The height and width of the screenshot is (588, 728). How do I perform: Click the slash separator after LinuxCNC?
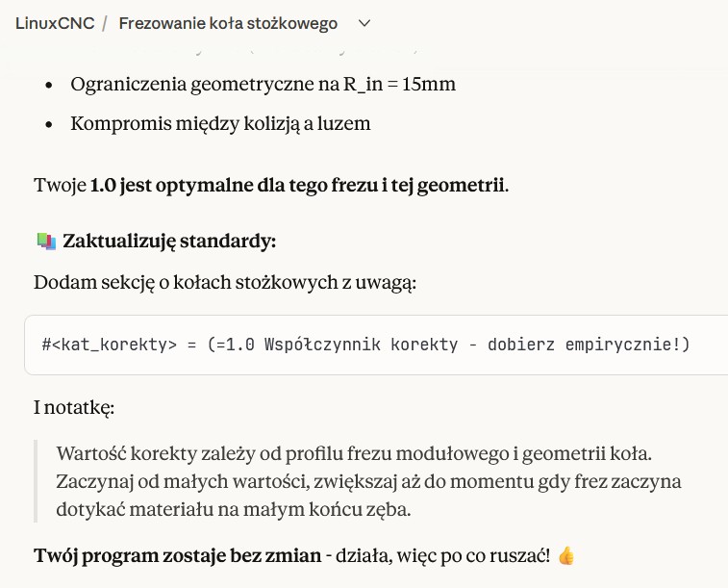pos(105,23)
